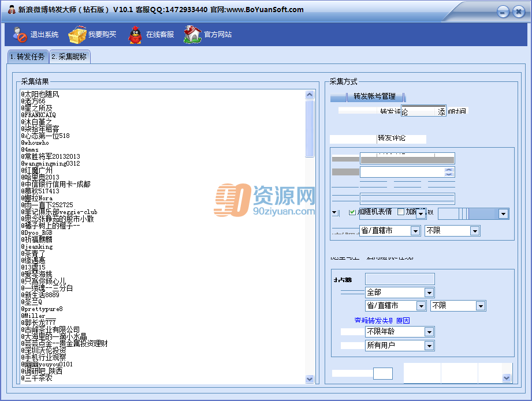Select @郭长龙777 in results list
532x401 pixels.
click(38, 323)
